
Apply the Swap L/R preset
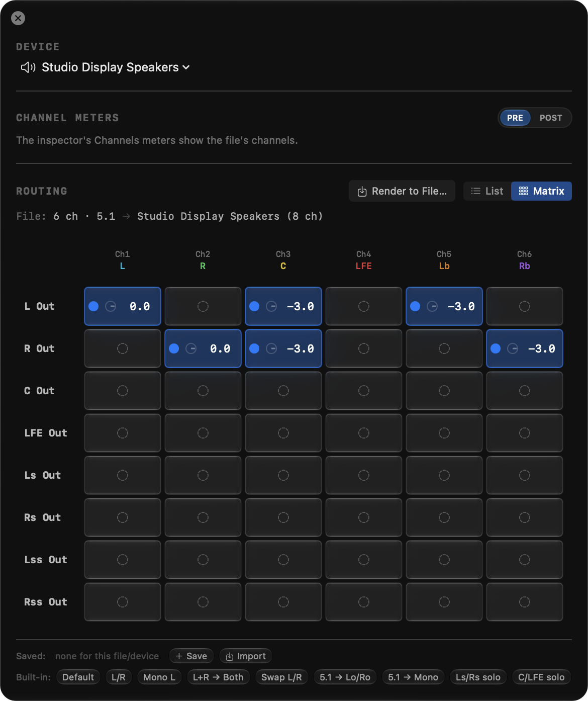click(x=281, y=677)
